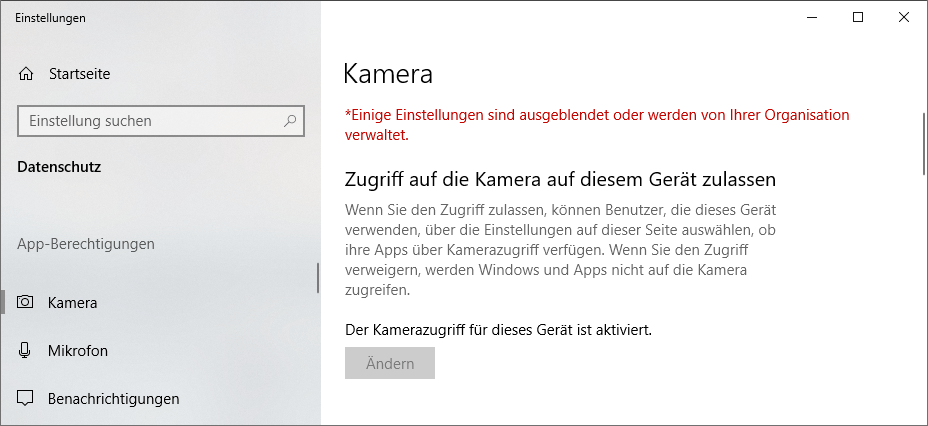Select Kamera in the sidebar list
The image size is (928, 426).
(x=72, y=302)
